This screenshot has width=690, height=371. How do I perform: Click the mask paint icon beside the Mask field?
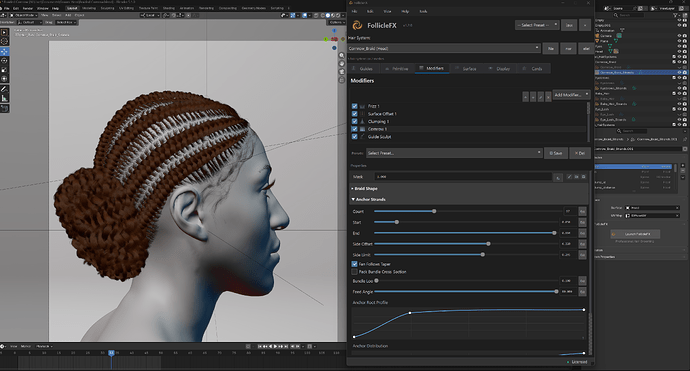pos(558,177)
